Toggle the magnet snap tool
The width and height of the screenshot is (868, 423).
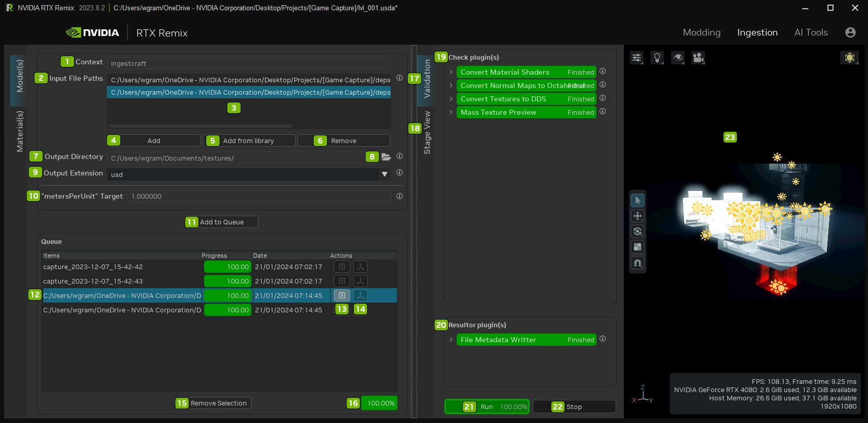tap(638, 263)
